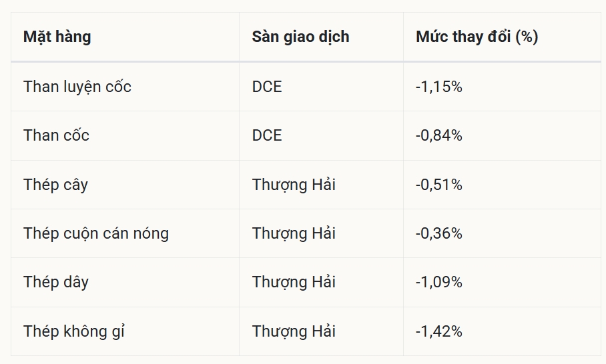The height and width of the screenshot is (364, 606).
Task: Click the "Mặt hàng" column header
Action: click(57, 37)
